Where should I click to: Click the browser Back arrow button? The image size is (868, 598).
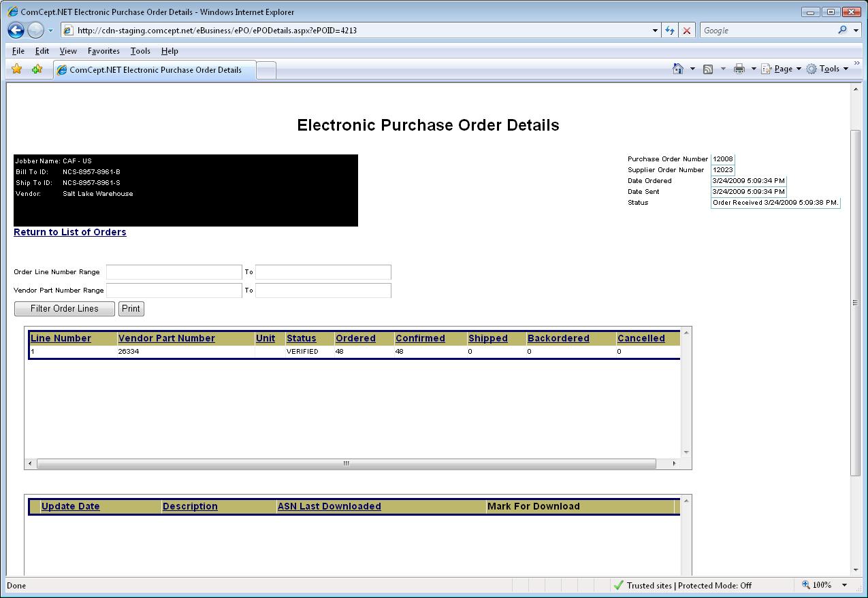(16, 30)
